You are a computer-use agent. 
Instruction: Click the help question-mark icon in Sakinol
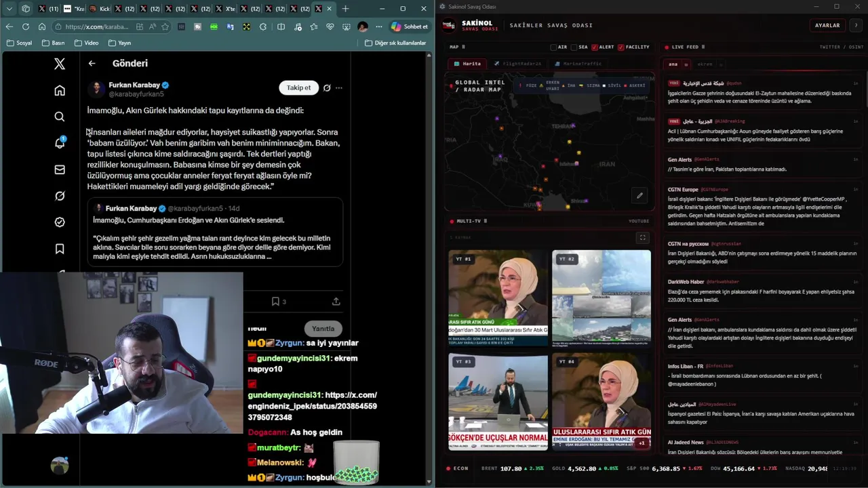point(856,25)
